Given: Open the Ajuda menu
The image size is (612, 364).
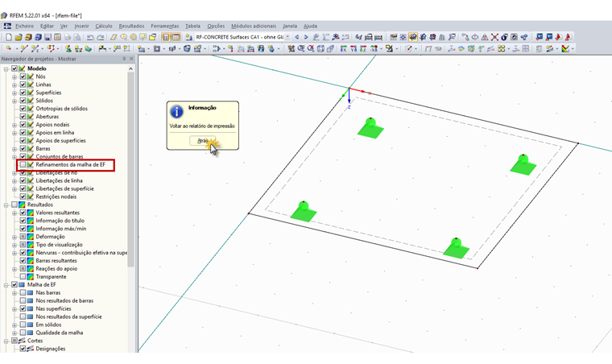Looking at the screenshot, I should click(310, 26).
